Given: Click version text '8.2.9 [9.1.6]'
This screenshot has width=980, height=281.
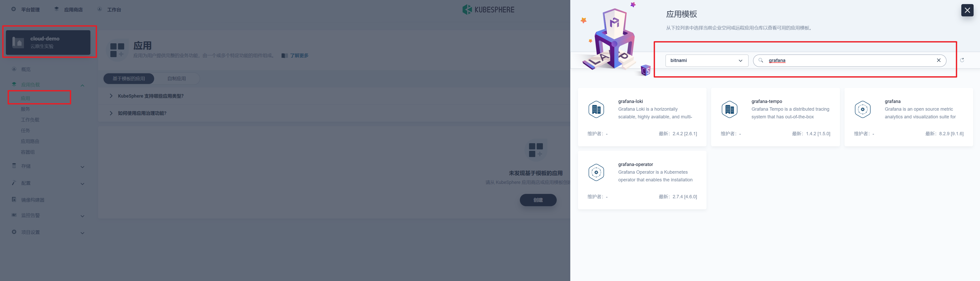Looking at the screenshot, I should (951, 134).
